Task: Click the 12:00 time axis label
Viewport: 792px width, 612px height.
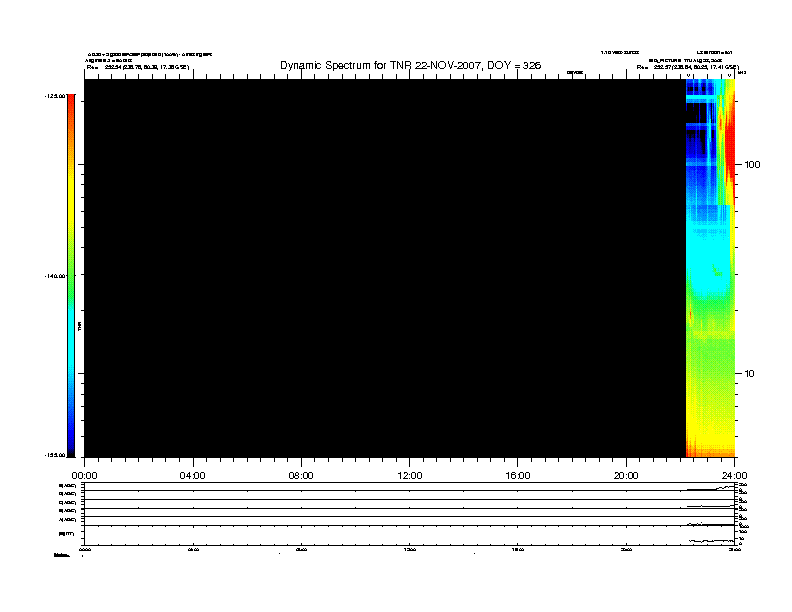Action: coord(410,476)
